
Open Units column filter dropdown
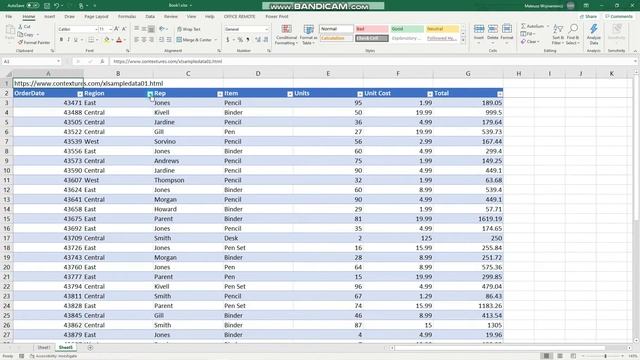[x=360, y=94]
